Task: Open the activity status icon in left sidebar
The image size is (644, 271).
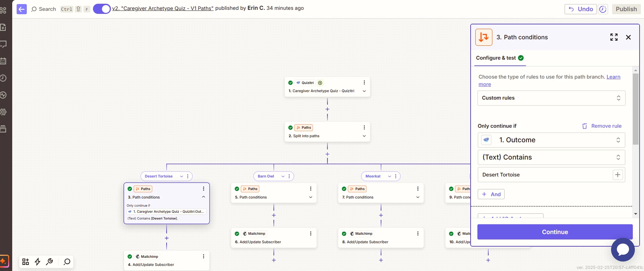Action: pyautogui.click(x=3, y=95)
